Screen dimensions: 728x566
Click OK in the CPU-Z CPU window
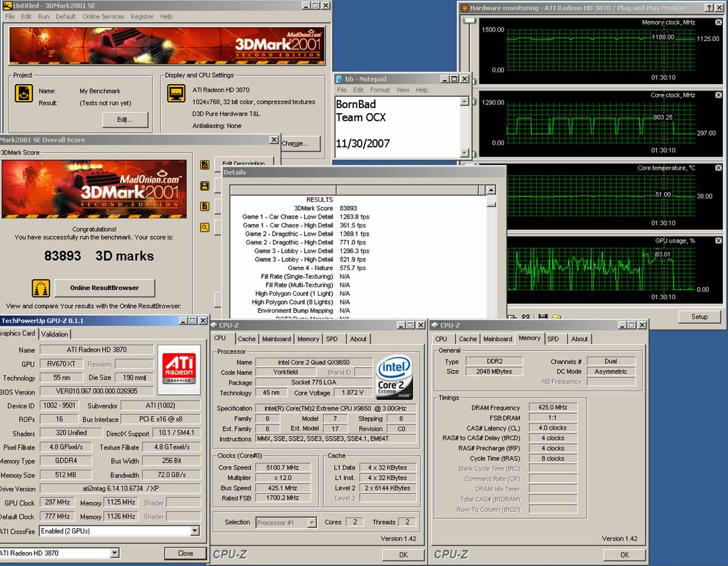(x=404, y=555)
